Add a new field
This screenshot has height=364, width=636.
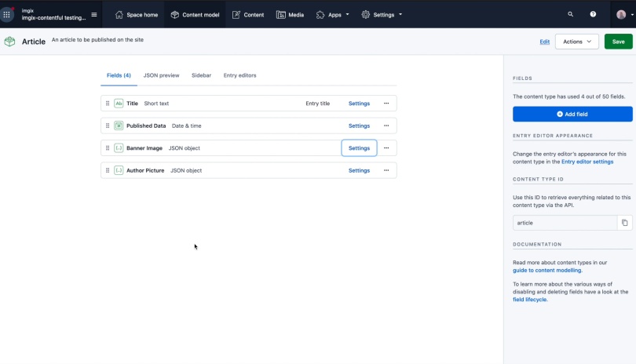pos(572,114)
